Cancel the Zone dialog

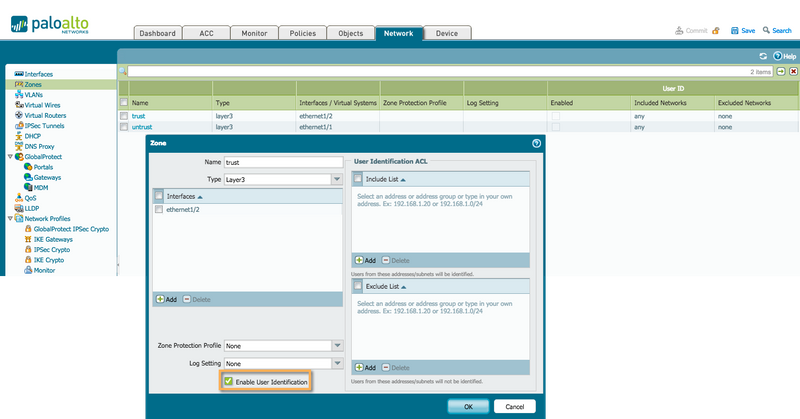click(x=515, y=407)
